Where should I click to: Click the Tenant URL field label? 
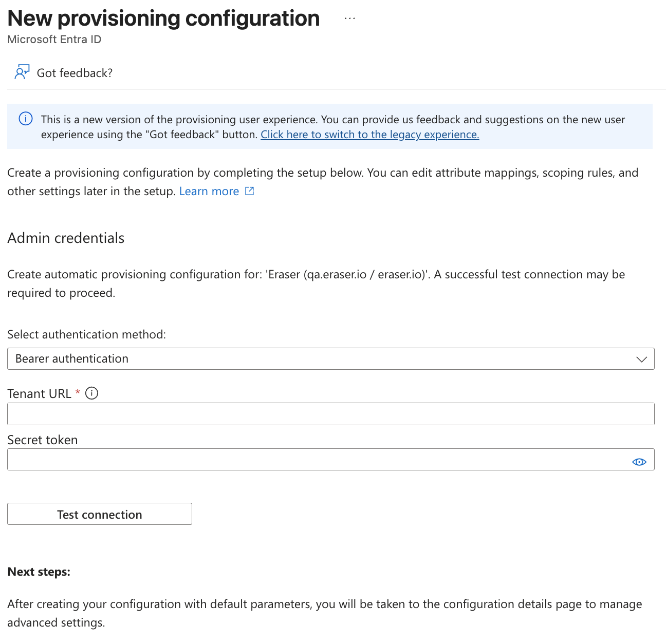39,394
